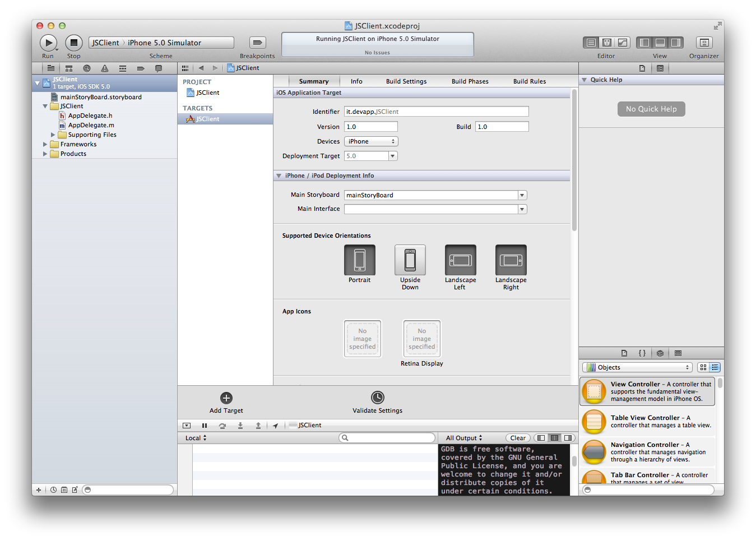The width and height of the screenshot is (756, 540).
Task: Click the Run button in toolbar
Action: click(48, 43)
